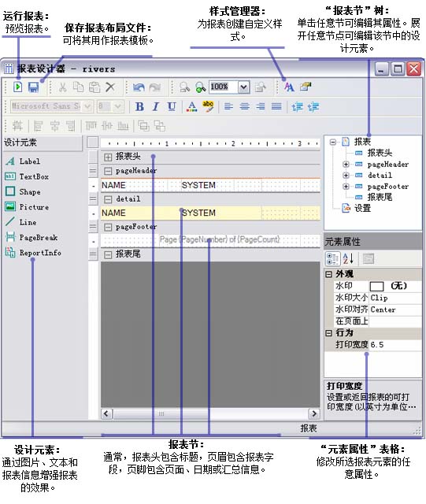Open the font color A icon
Screen dimensions: 426x504
(192, 106)
